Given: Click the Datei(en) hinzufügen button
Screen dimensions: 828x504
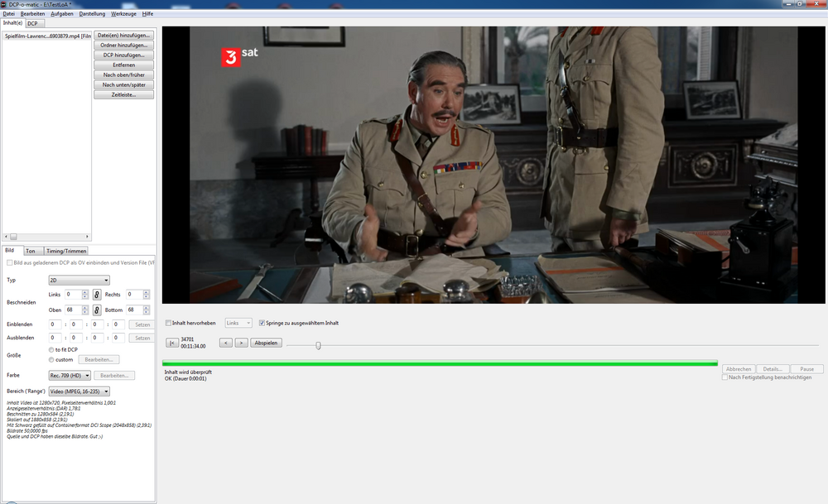Looking at the screenshot, I should [x=124, y=36].
